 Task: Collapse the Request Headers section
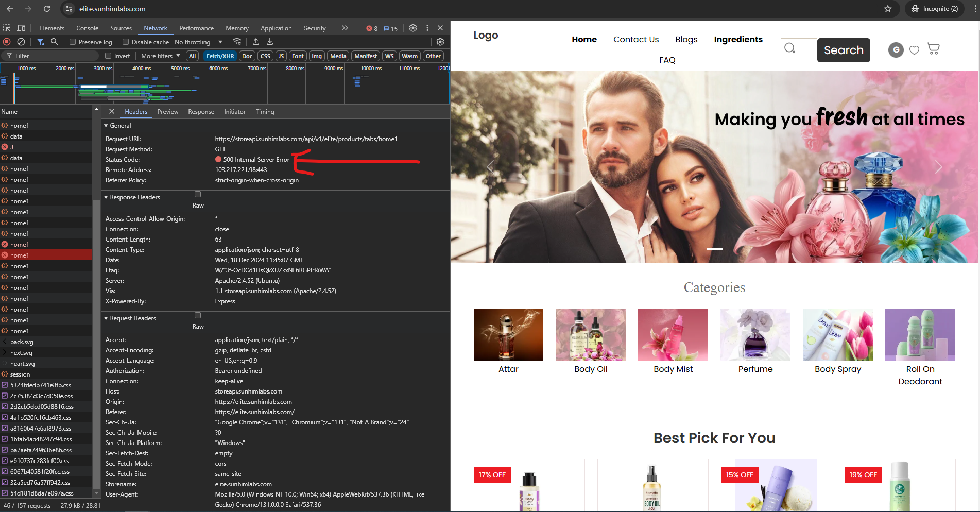pyautogui.click(x=106, y=318)
